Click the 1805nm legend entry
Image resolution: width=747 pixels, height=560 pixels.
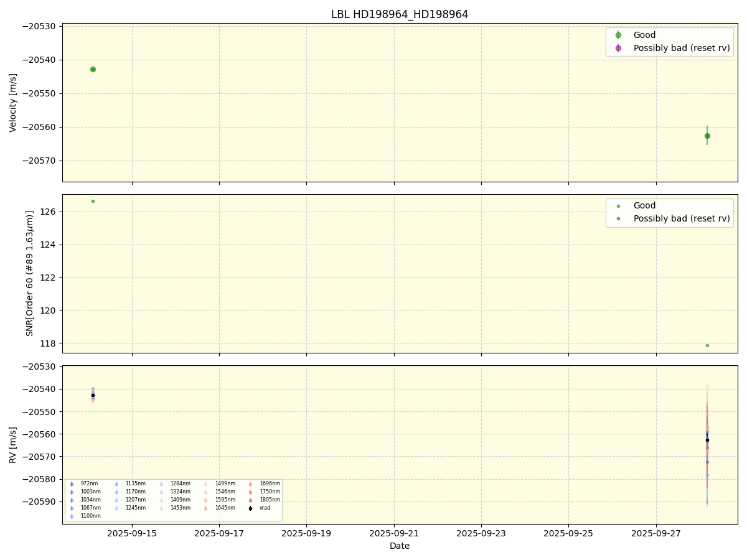269,500
